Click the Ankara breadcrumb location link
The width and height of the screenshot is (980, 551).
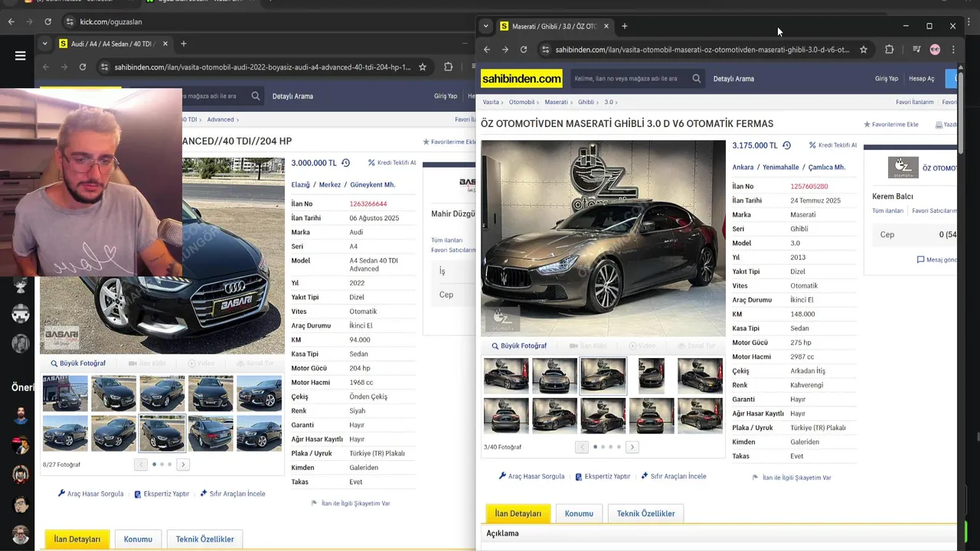743,167
